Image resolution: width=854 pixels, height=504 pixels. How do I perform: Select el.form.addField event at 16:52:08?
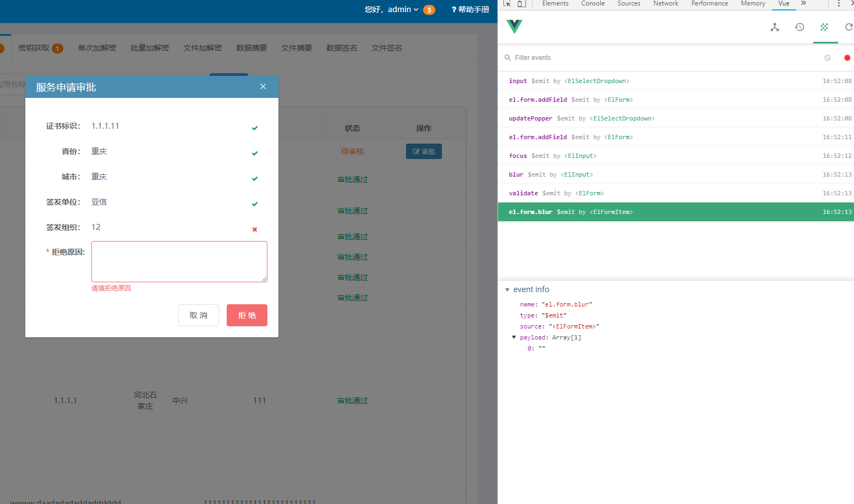click(x=676, y=100)
